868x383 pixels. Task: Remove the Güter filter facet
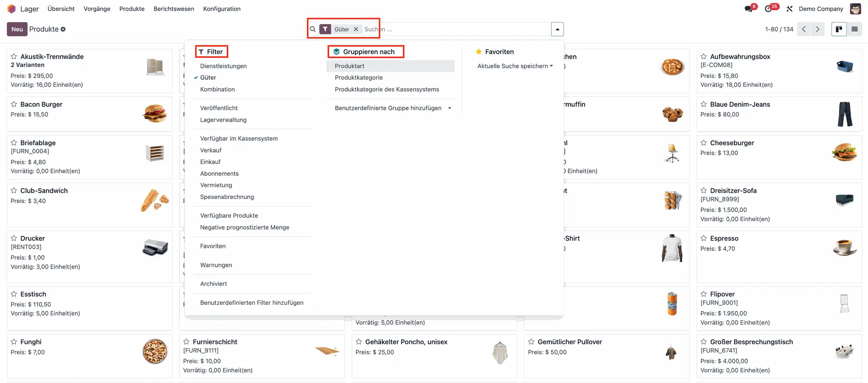(356, 29)
